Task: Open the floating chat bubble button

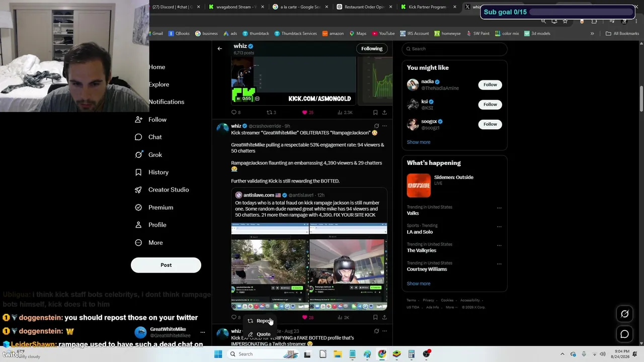Action: click(624, 334)
